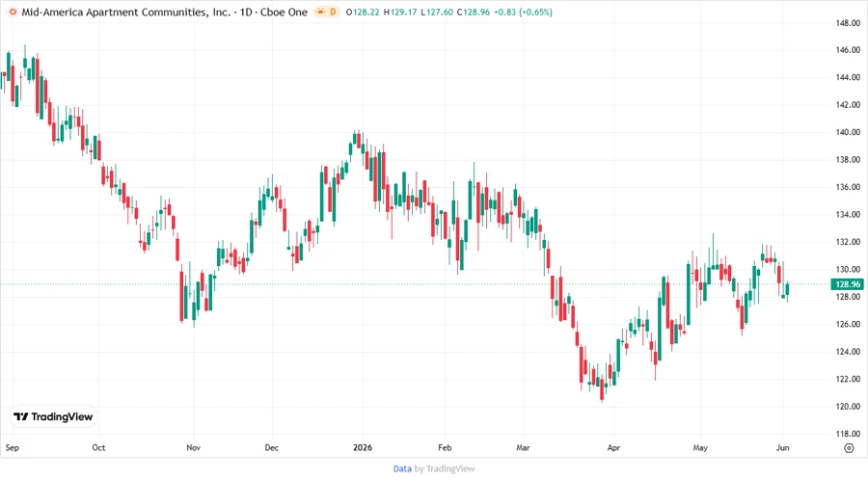The width and height of the screenshot is (868, 480).
Task: Click the 'May' label on time axis
Action: 700,447
